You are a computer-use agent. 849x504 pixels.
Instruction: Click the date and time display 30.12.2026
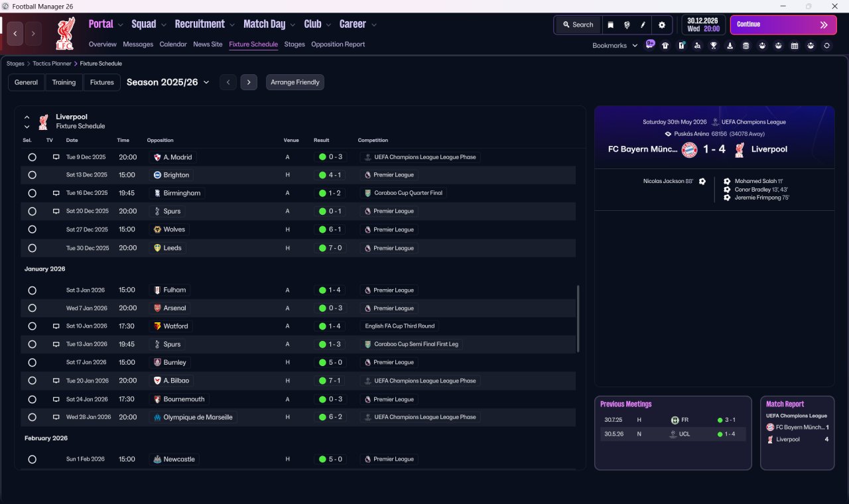[704, 25]
